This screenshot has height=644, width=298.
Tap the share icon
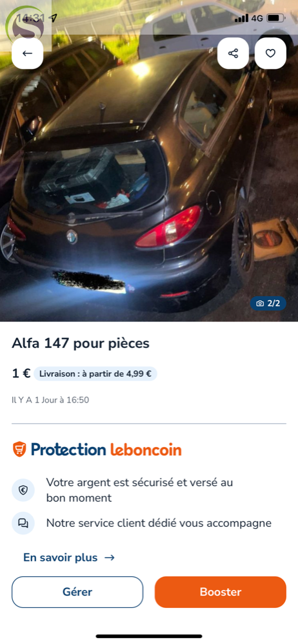(x=233, y=53)
